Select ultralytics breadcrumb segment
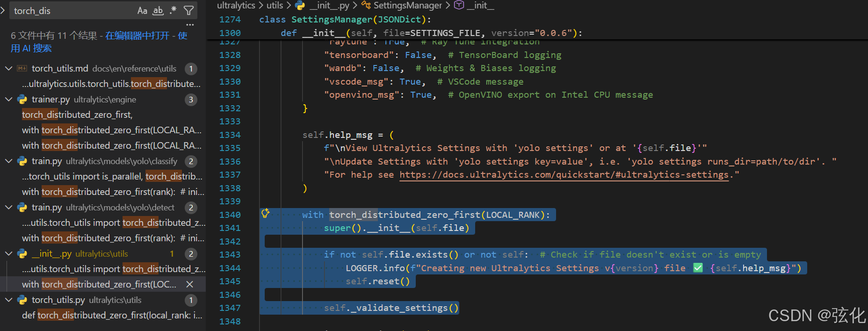The height and width of the screenshot is (331, 868). click(x=236, y=5)
